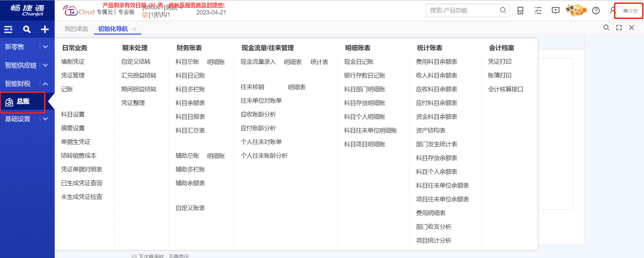Click the date 2023-04-21
The width and height of the screenshot is (644, 258).
(x=211, y=12)
